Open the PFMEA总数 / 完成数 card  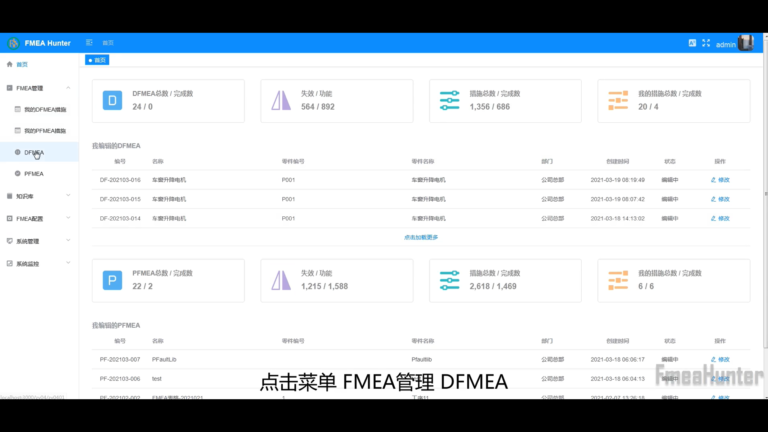pos(168,281)
